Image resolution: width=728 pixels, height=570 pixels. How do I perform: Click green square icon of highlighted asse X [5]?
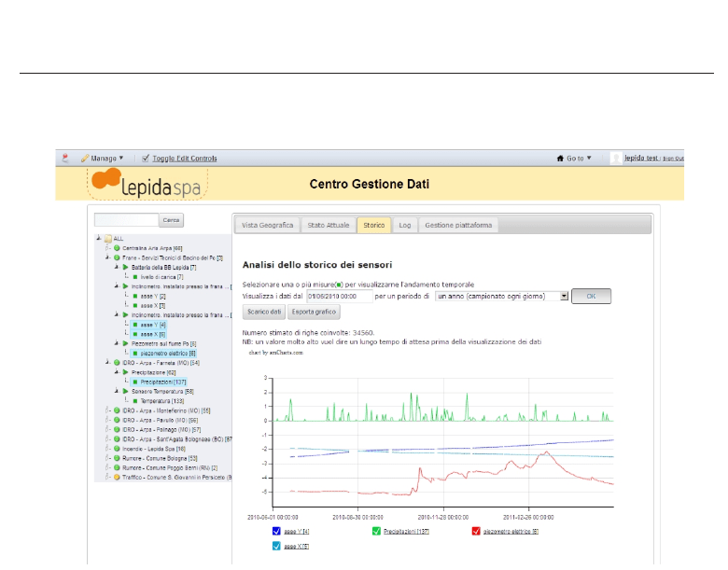point(135,334)
